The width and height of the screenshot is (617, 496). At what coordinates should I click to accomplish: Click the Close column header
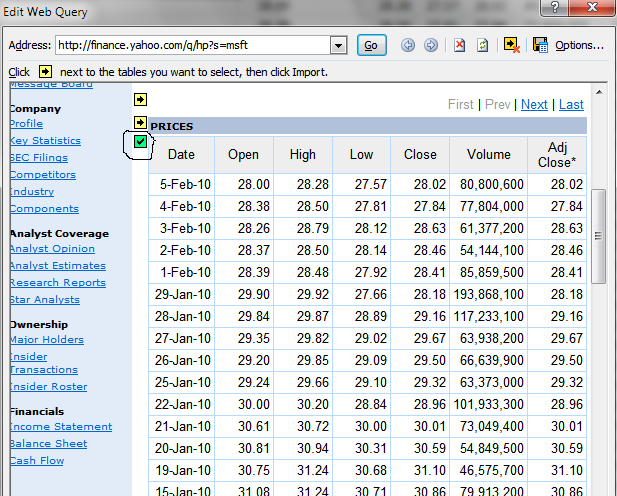click(420, 155)
